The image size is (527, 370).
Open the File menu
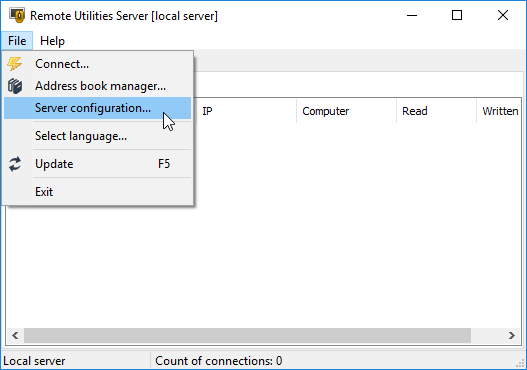(x=17, y=41)
